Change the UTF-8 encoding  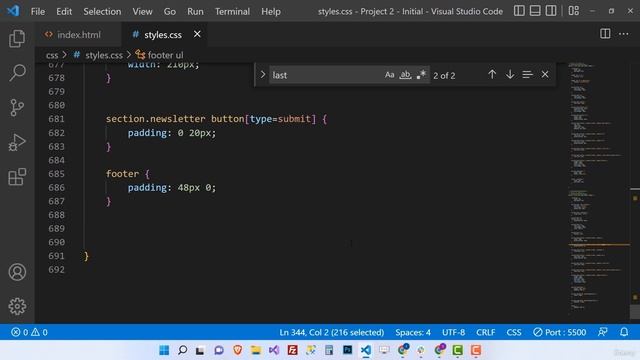tap(453, 332)
